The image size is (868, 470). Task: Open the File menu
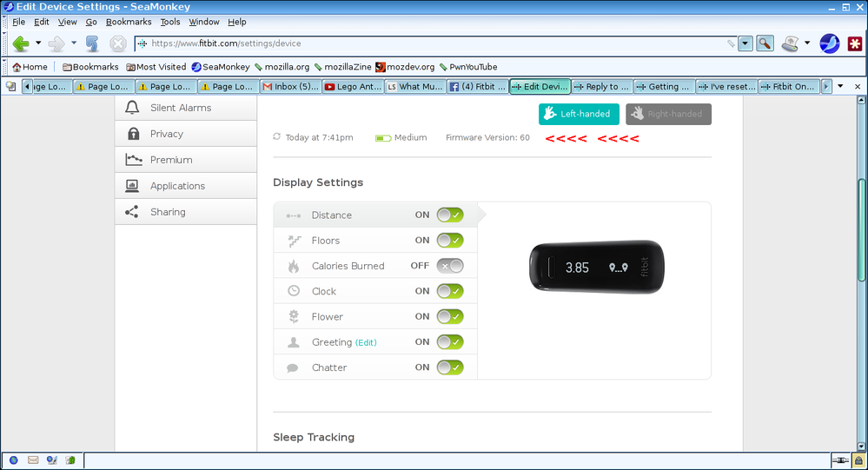coord(19,22)
